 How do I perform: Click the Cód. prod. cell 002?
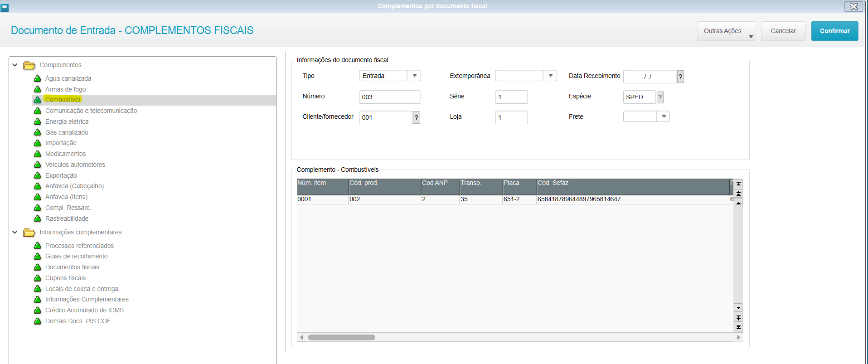(x=384, y=199)
